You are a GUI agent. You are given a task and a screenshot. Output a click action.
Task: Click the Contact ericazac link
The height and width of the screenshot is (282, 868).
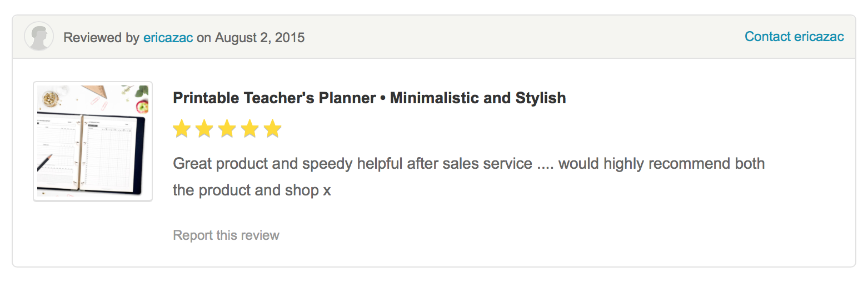tap(794, 37)
